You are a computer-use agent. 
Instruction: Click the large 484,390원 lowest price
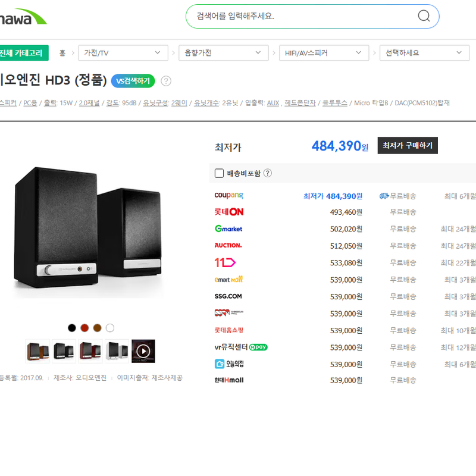coord(340,146)
